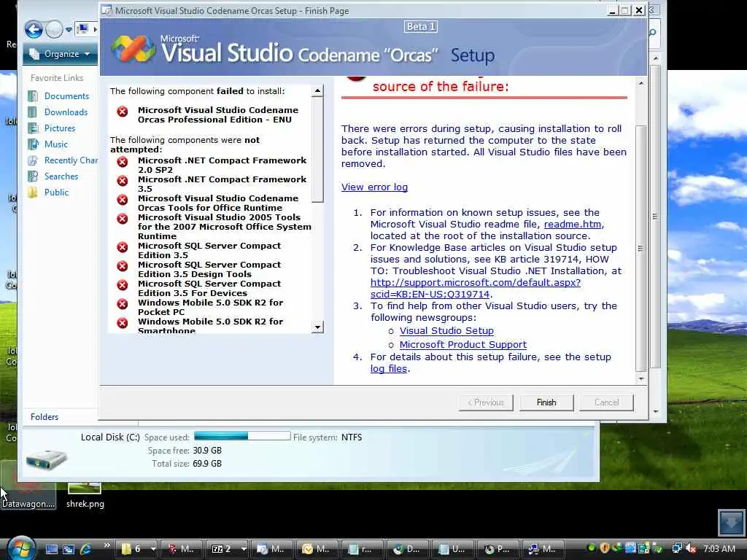This screenshot has width=747, height=560.
Task: Click the Local Disk space used bar
Action: pos(242,436)
